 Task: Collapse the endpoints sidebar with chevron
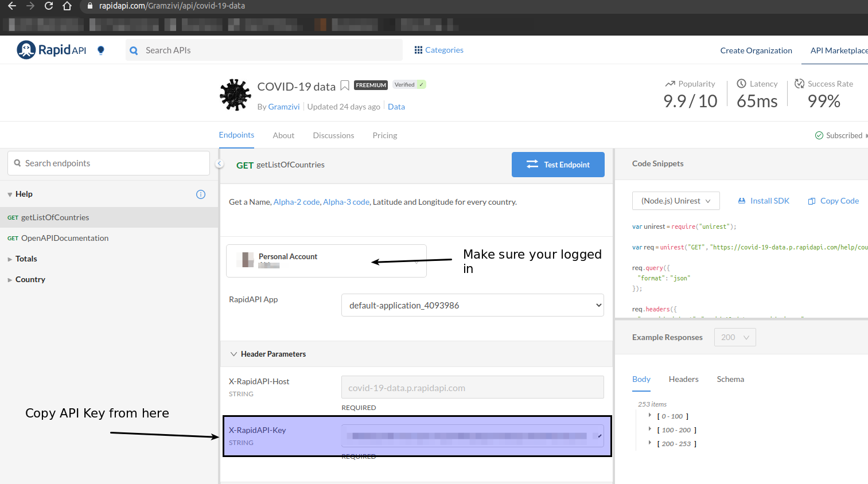[219, 164]
